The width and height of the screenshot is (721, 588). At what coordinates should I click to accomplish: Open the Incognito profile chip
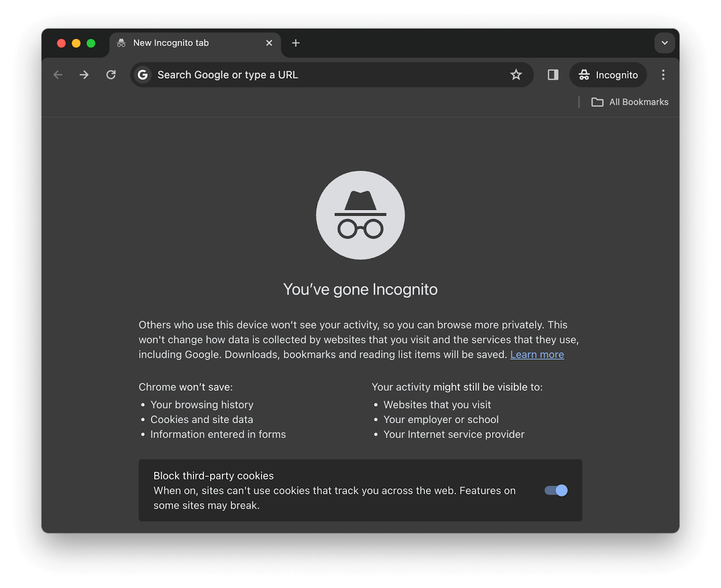click(608, 75)
